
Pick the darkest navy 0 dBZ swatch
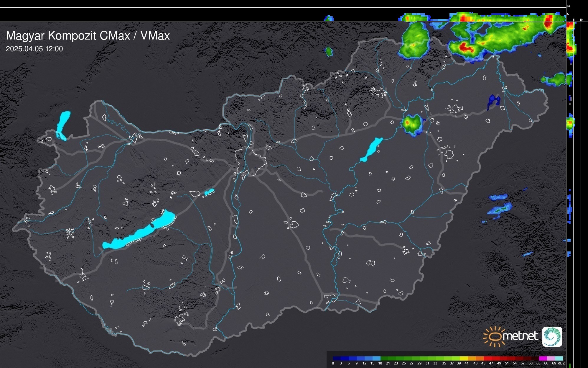tap(337, 358)
